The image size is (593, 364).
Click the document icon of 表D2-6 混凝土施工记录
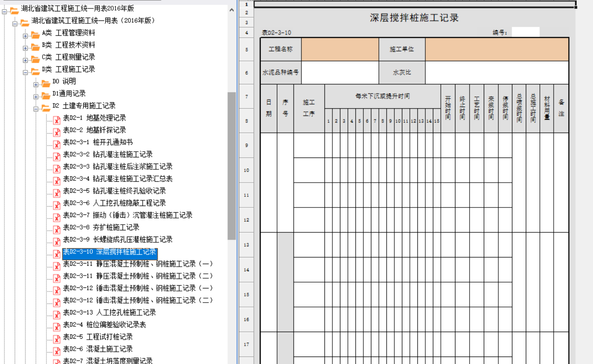coord(57,351)
